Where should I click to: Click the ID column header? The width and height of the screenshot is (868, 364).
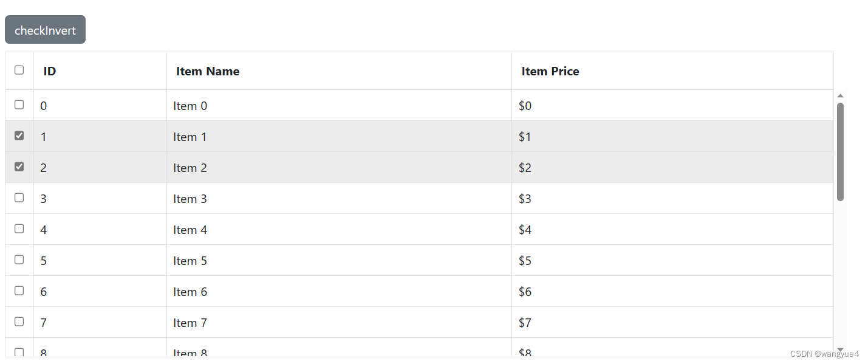point(49,70)
